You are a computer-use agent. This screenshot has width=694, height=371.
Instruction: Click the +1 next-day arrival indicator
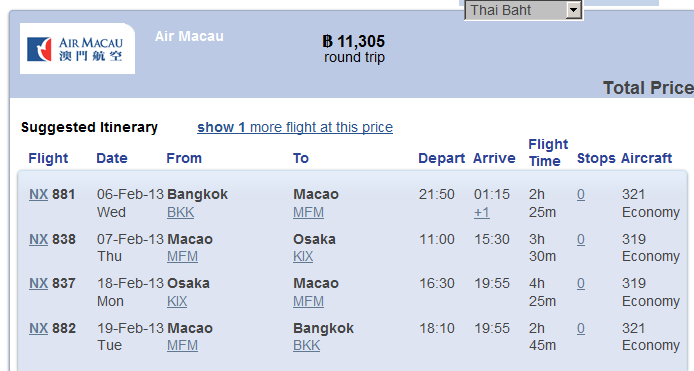482,213
